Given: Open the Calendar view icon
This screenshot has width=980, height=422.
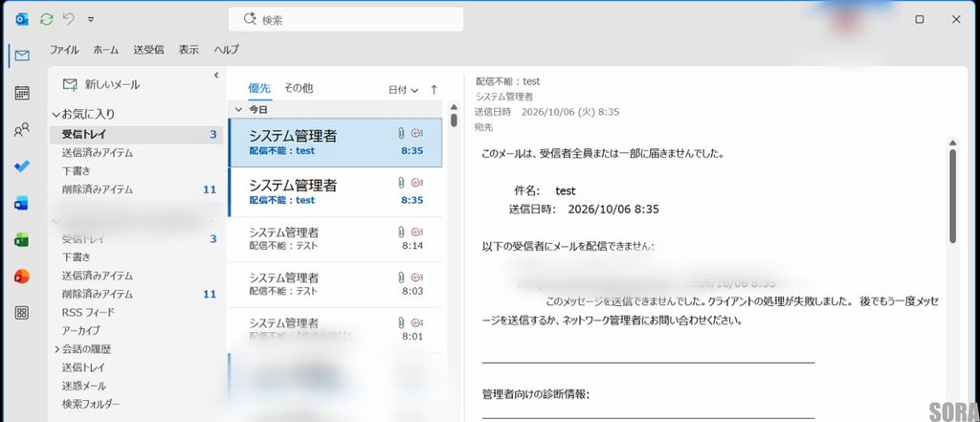Looking at the screenshot, I should [x=22, y=93].
